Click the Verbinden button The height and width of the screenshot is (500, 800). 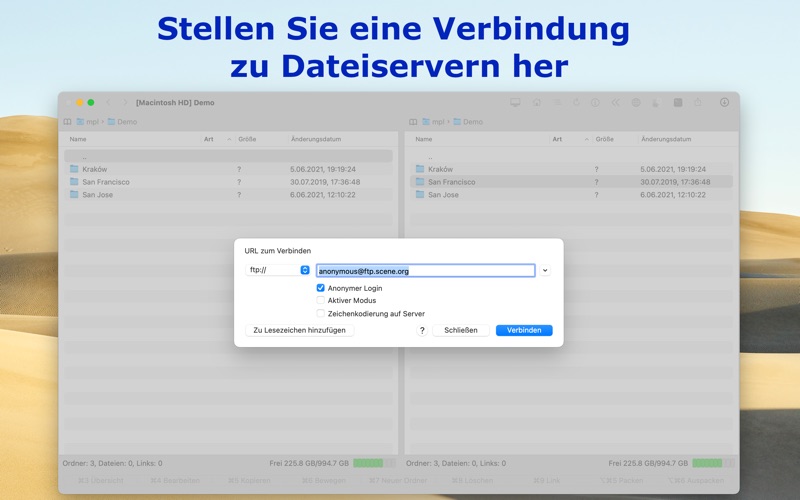pos(524,330)
